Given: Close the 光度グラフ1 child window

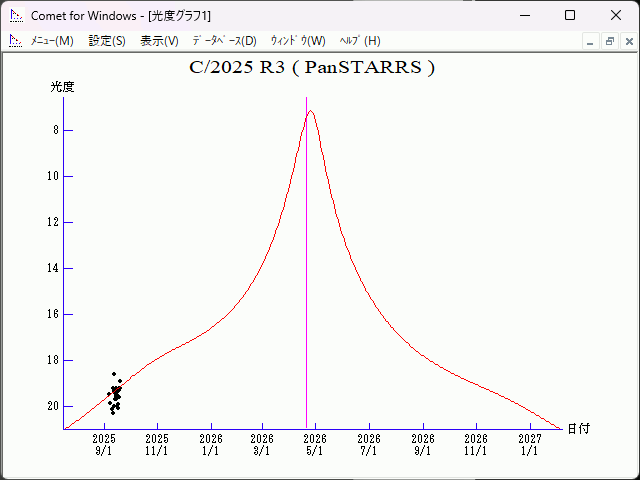Looking at the screenshot, I should point(627,41).
